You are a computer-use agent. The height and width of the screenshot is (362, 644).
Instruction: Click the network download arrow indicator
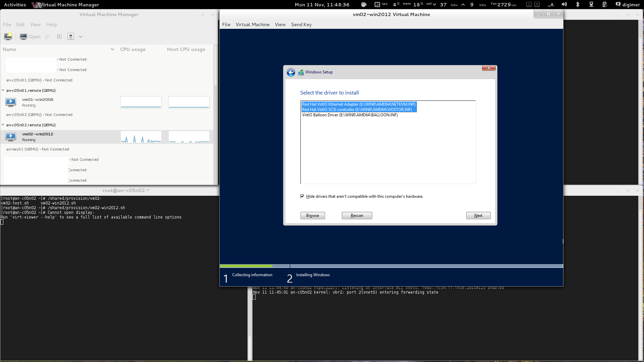click(x=435, y=5)
